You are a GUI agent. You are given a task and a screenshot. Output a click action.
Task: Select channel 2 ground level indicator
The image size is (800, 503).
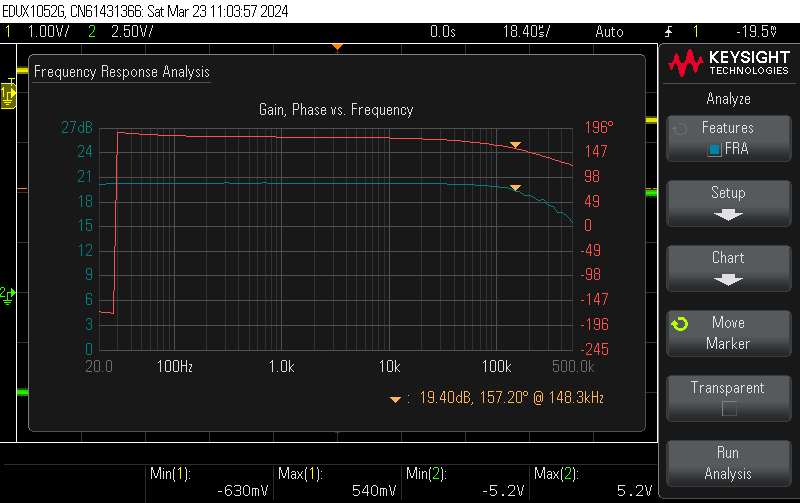(8, 295)
